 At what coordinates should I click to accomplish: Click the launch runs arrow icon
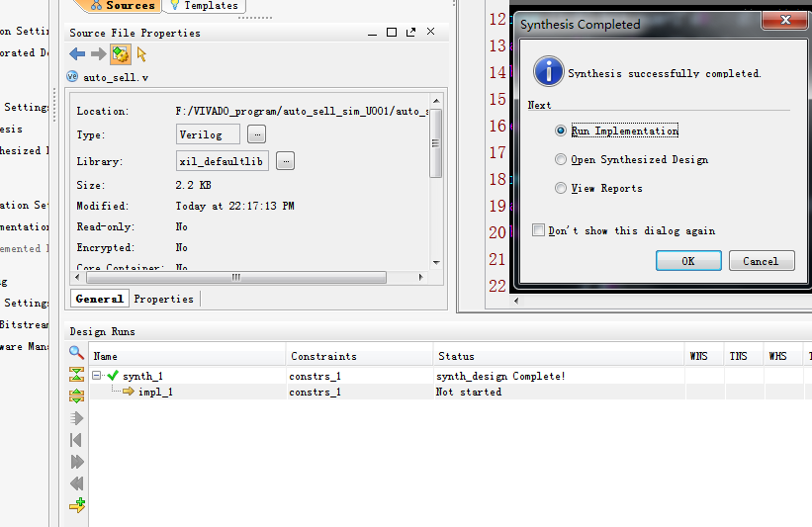pos(76,418)
